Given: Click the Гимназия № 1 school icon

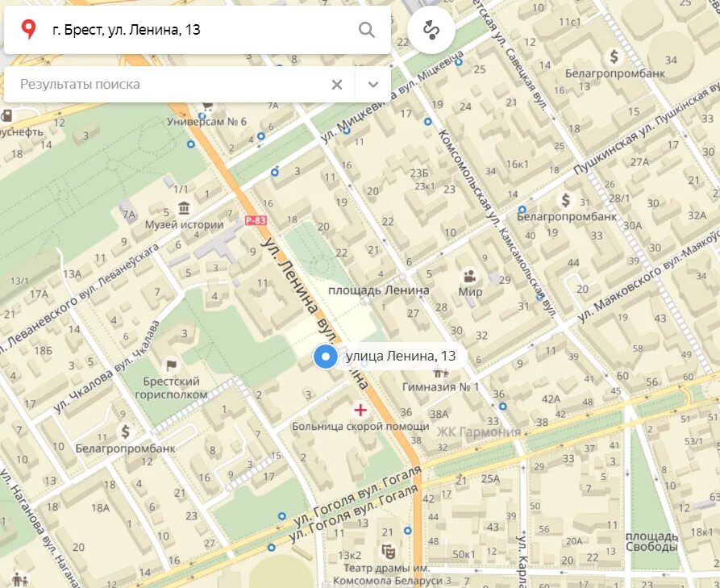Looking at the screenshot, I should click(x=440, y=373).
